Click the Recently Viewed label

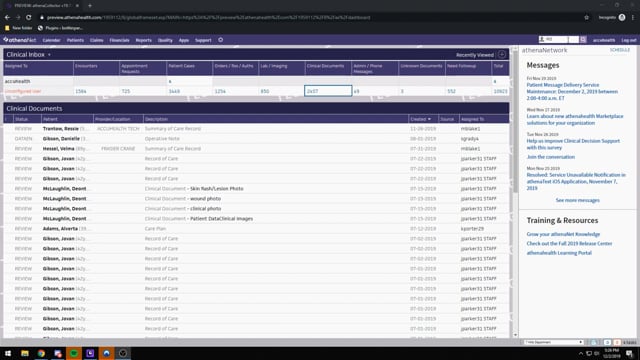(475, 55)
